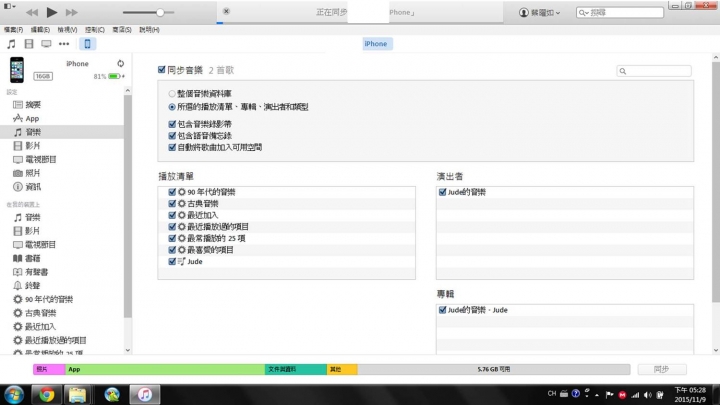Cancel sync with the X button
Viewport: 720px width, 405px height.
point(226,11)
